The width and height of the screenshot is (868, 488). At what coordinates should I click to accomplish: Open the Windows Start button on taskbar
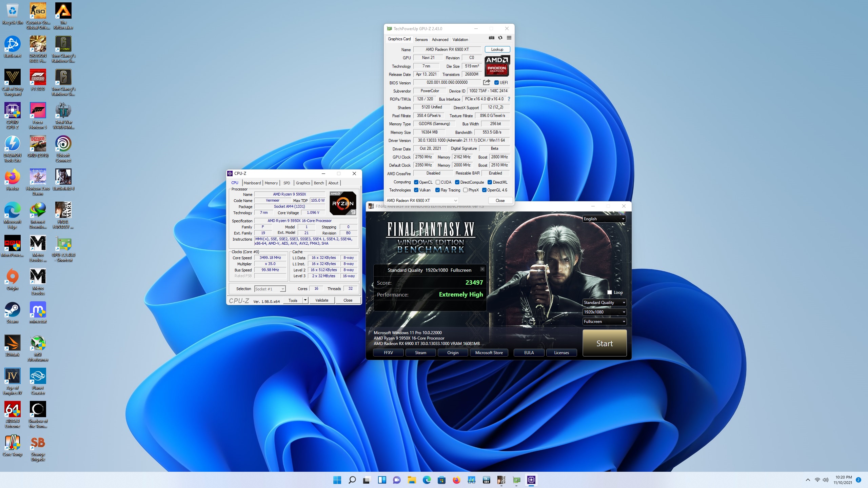coord(337,480)
